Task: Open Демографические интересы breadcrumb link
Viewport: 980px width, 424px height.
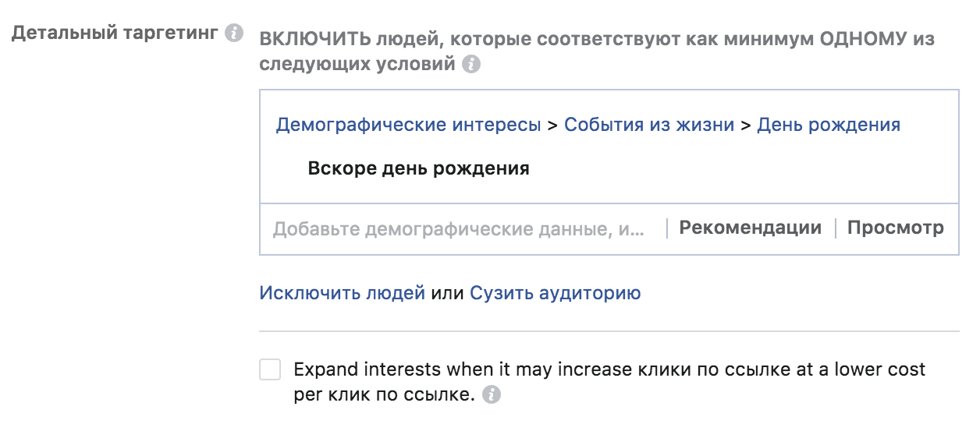Action: pyautogui.click(x=408, y=125)
